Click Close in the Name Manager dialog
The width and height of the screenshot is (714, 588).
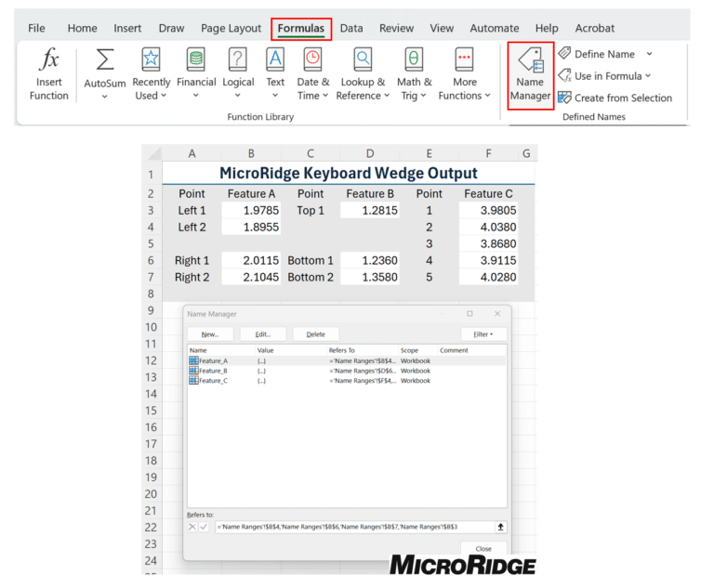pos(483,548)
